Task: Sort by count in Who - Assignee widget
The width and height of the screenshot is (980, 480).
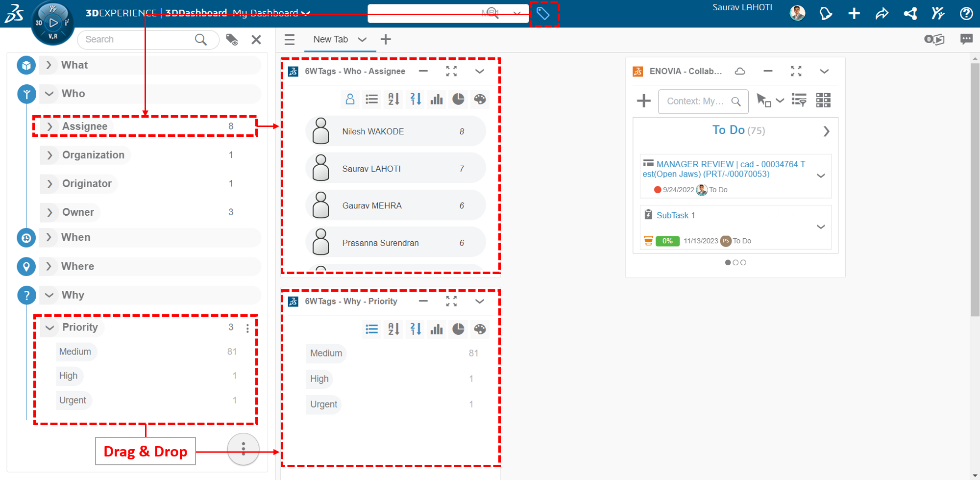Action: click(416, 99)
